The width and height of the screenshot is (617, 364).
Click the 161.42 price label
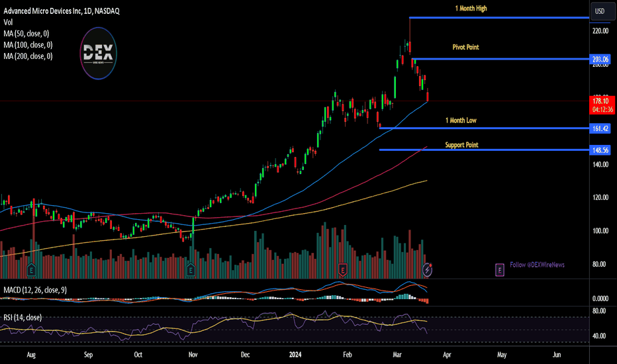[600, 128]
